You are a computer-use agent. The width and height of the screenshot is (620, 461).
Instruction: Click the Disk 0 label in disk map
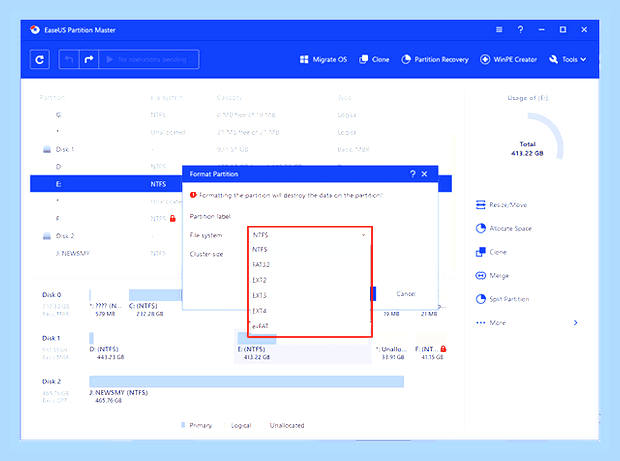(52, 295)
